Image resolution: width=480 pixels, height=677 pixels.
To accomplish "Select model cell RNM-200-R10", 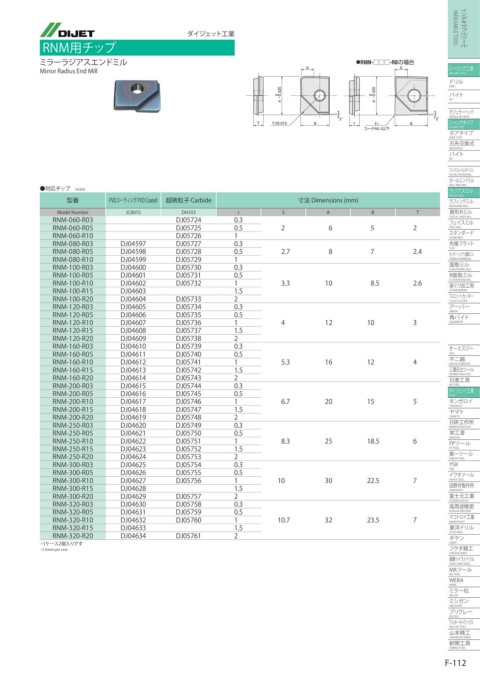I will (73, 402).
